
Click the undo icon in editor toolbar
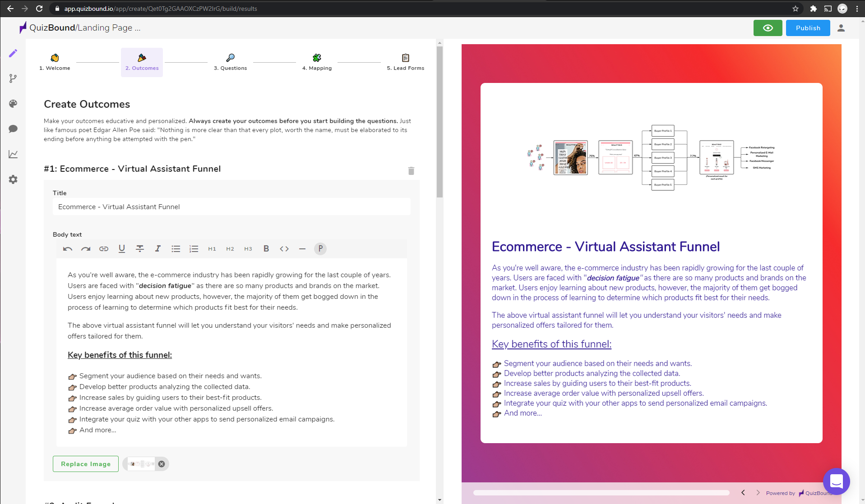[x=68, y=249]
